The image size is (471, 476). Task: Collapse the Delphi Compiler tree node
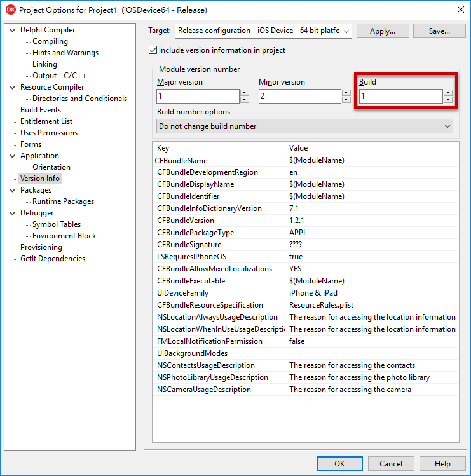click(x=13, y=30)
